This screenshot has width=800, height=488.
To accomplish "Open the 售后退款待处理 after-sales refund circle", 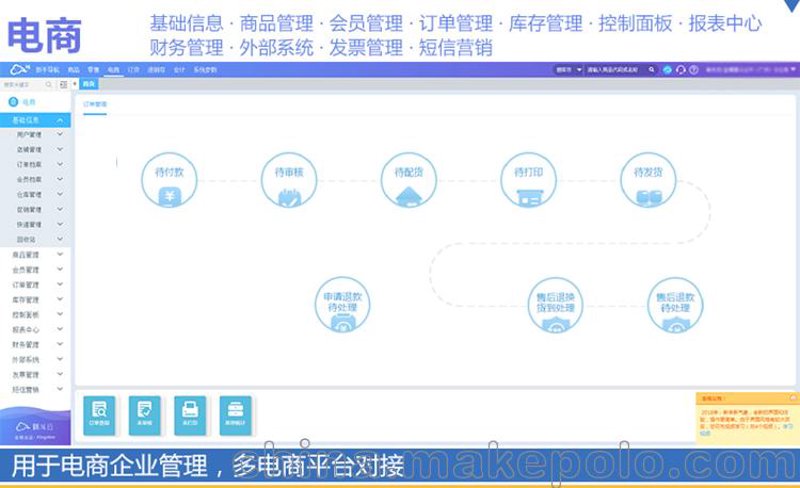I will 675,305.
